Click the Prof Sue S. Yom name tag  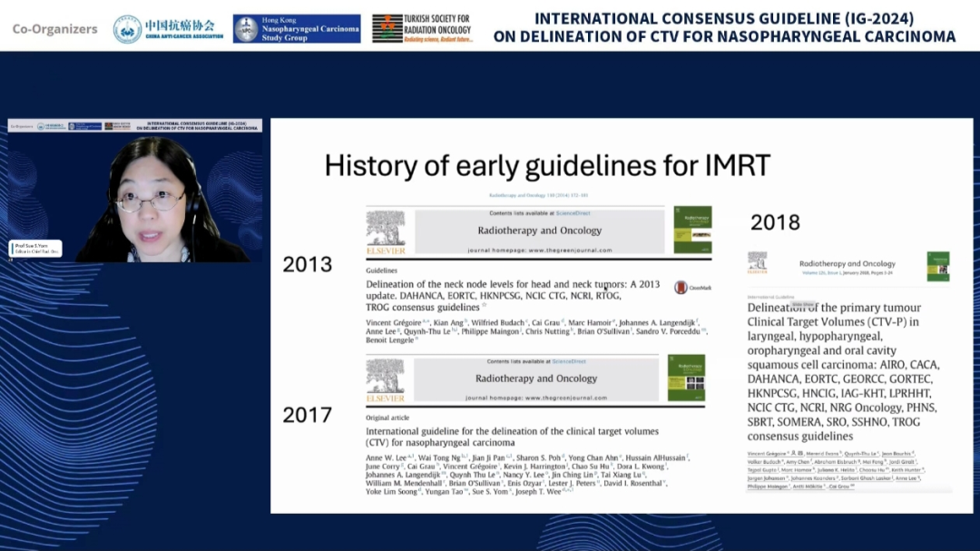tap(35, 249)
